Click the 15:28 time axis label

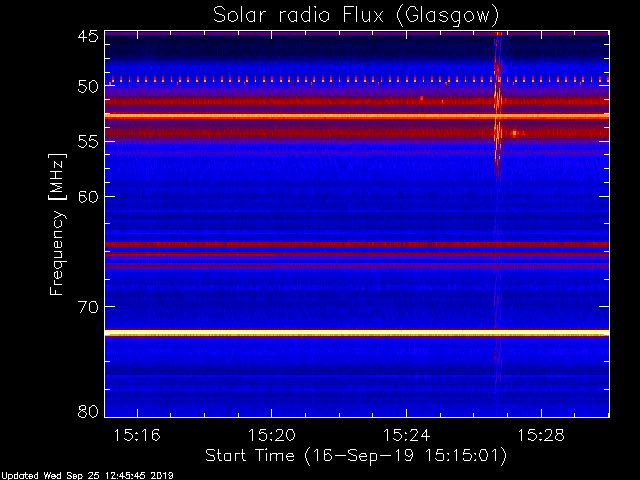541,435
